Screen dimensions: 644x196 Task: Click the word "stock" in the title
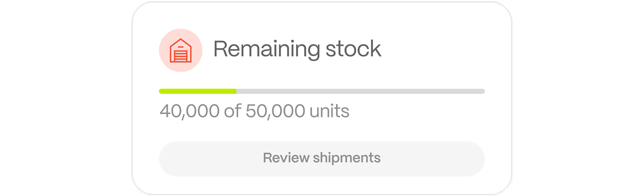353,49
